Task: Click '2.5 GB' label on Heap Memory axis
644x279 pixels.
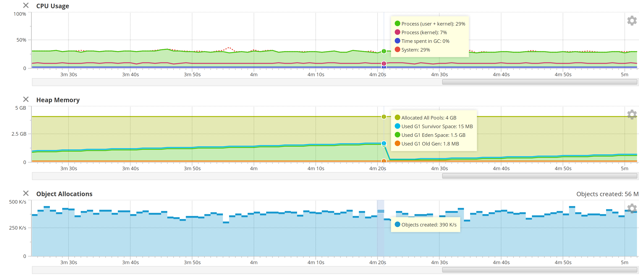Action: pyautogui.click(x=19, y=134)
